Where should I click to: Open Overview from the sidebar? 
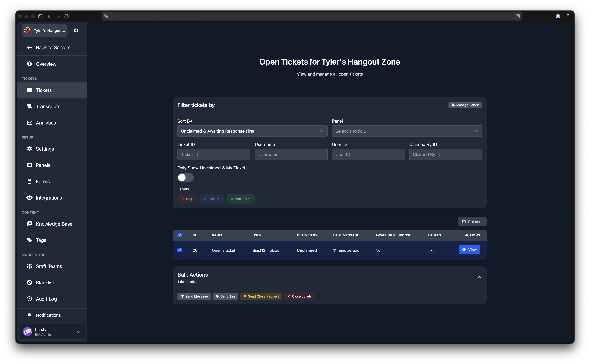click(52, 64)
